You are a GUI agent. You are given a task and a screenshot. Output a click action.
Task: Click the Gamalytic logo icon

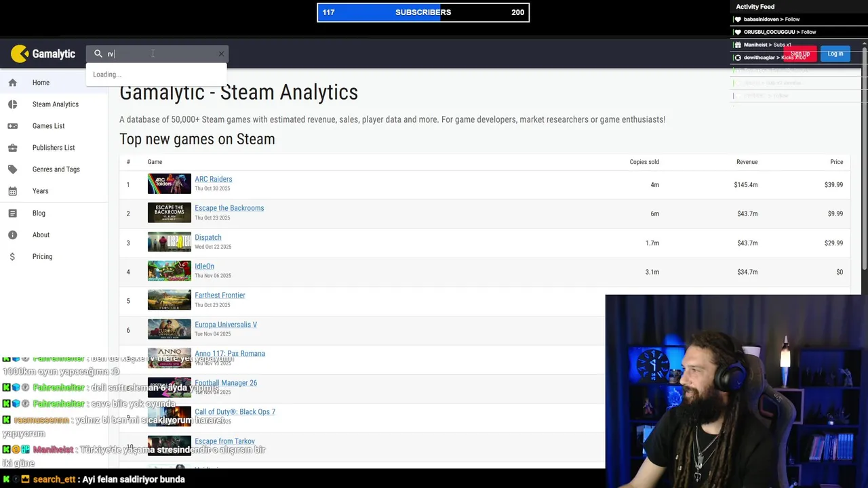pyautogui.click(x=20, y=54)
